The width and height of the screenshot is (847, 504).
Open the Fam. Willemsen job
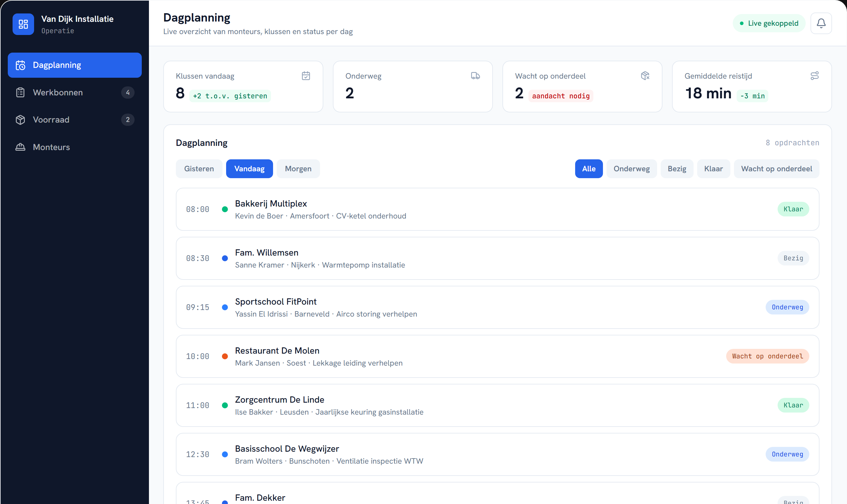(497, 259)
